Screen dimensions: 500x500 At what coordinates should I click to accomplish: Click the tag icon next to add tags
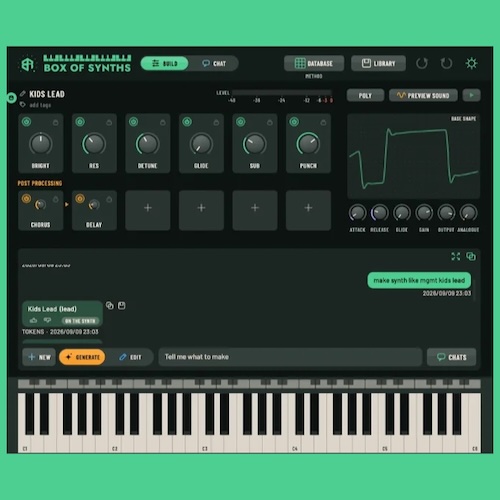(23, 105)
